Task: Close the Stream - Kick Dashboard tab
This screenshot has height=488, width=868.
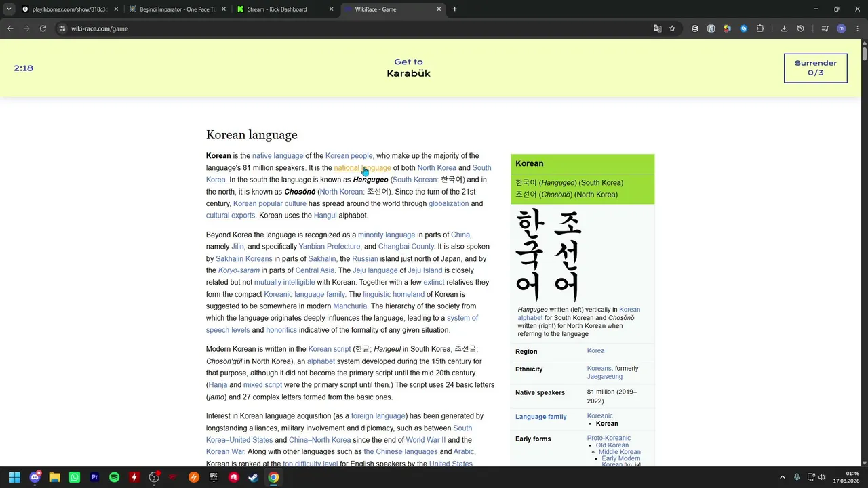Action: pyautogui.click(x=331, y=9)
